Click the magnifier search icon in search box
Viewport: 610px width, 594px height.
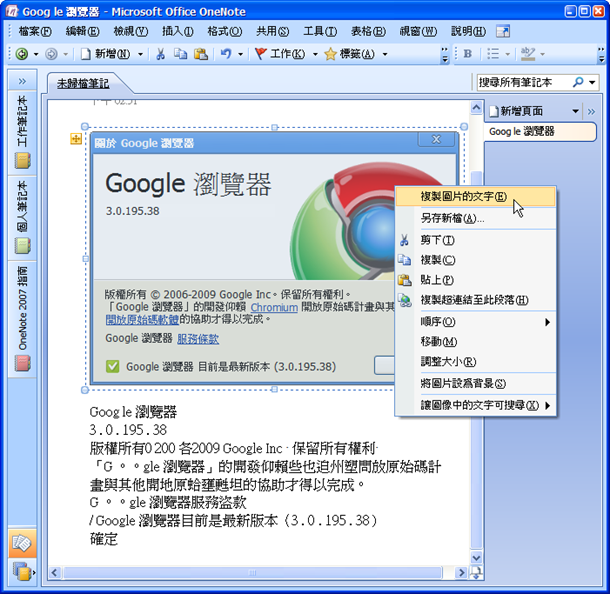click(x=578, y=82)
